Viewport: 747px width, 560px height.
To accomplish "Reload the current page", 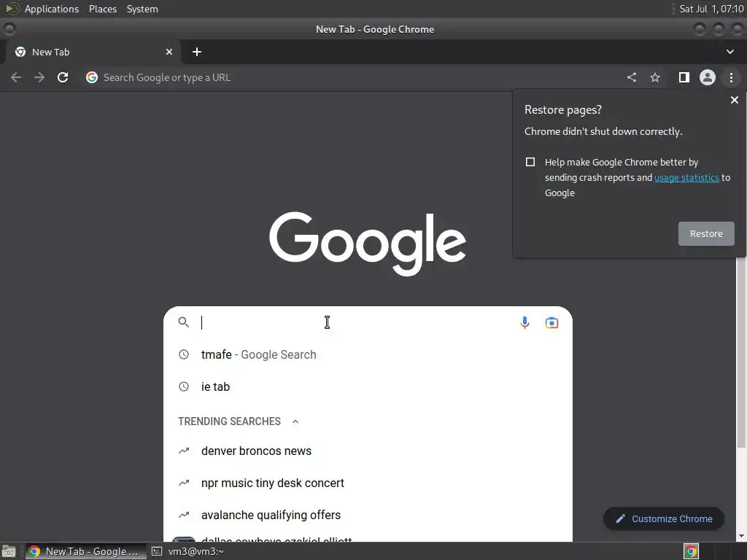I will (x=63, y=77).
